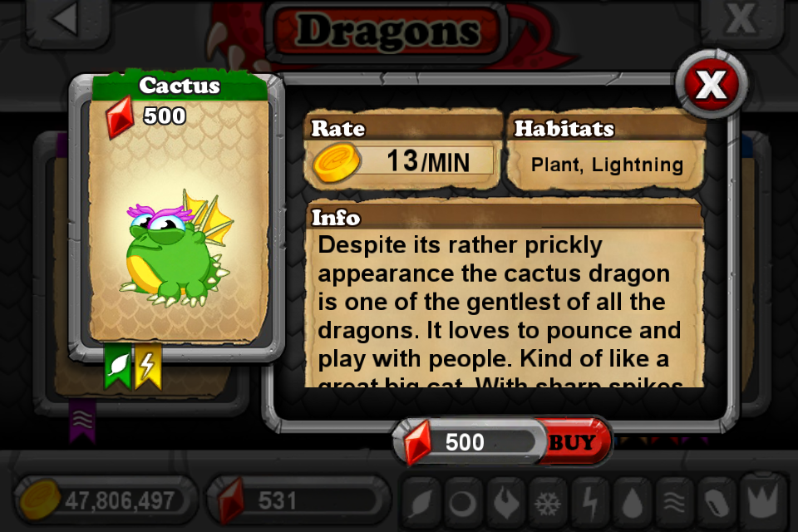The image size is (798, 532).
Task: Select the cold snowflake element filter
Action: tap(547, 502)
